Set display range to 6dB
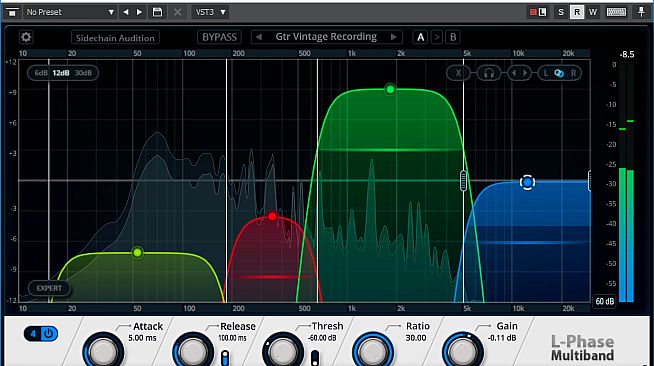654x366 pixels. tap(41, 73)
